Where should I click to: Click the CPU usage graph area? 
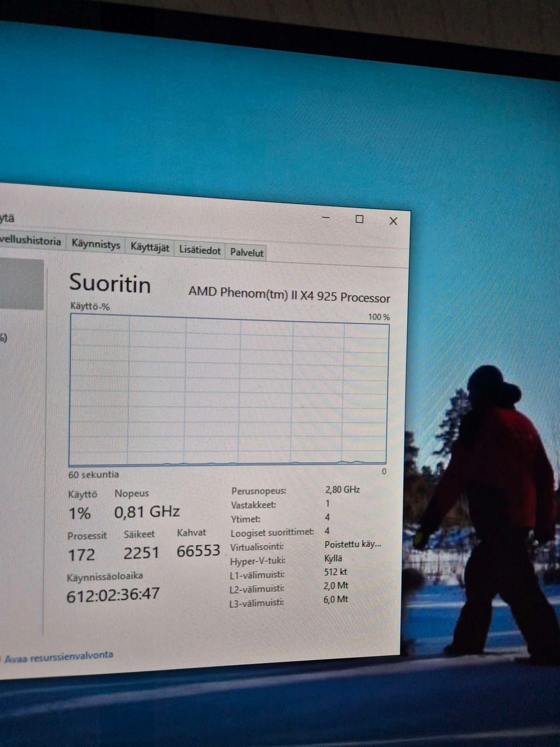click(228, 391)
